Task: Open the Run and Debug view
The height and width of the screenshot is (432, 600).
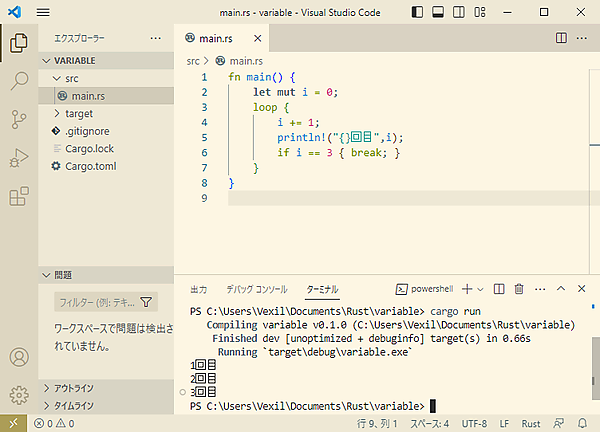Action: tap(18, 157)
